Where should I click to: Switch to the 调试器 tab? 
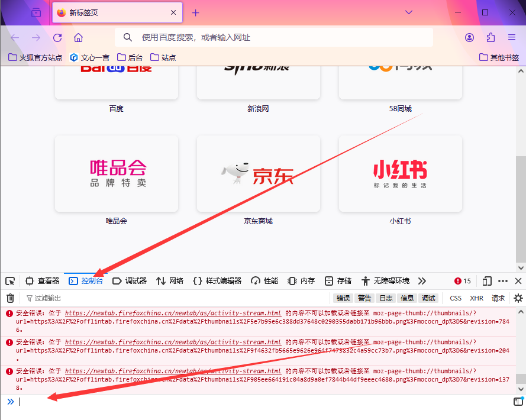tap(130, 281)
